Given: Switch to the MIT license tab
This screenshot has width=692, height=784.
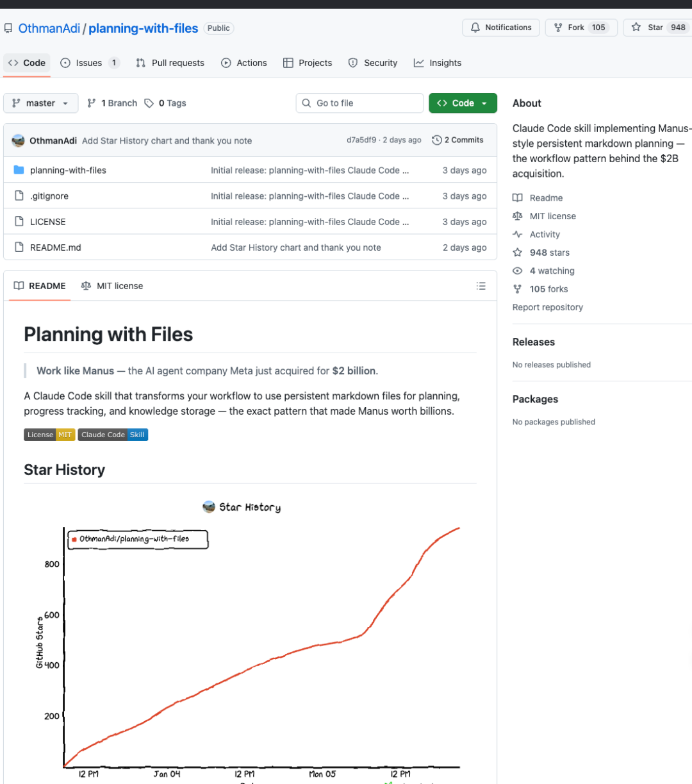Looking at the screenshot, I should pos(112,286).
